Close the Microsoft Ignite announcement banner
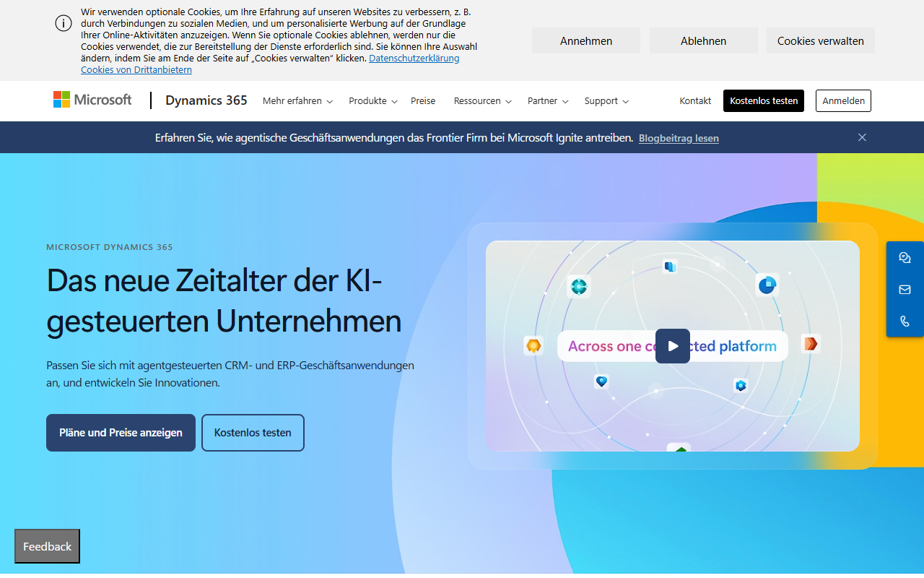 click(x=862, y=137)
